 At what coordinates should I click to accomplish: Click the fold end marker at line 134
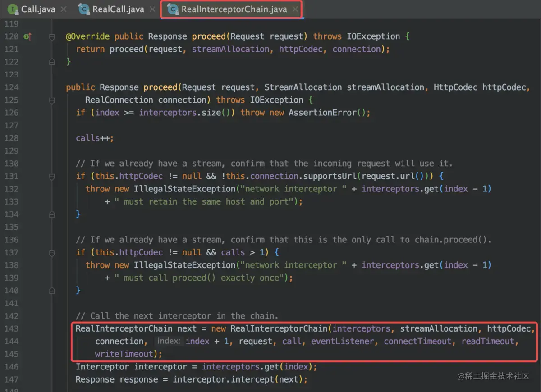click(52, 214)
